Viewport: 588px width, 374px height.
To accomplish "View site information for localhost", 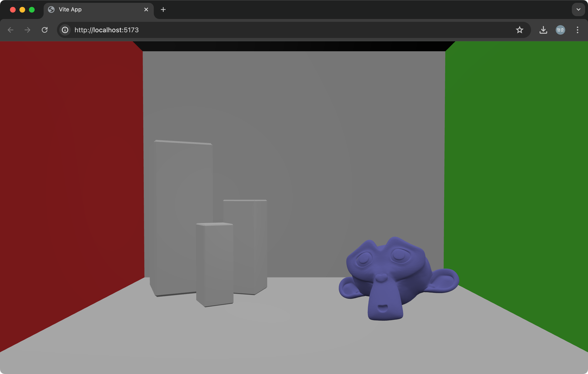I will click(65, 30).
